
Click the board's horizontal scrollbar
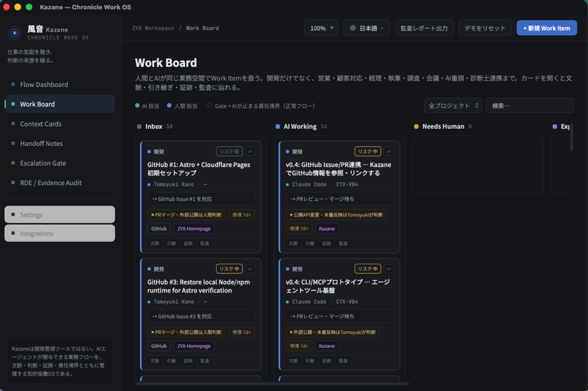pos(272,383)
